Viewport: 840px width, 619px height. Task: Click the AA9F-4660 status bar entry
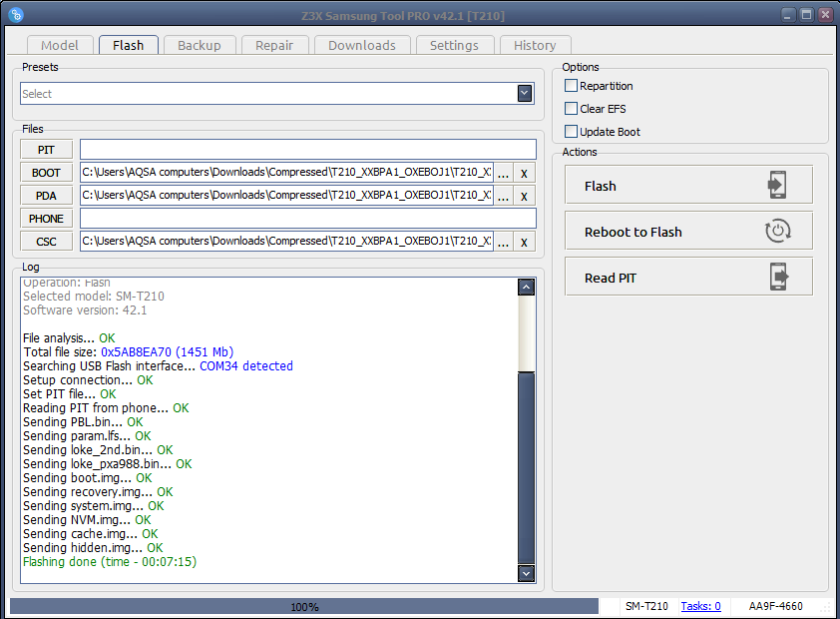tap(776, 606)
